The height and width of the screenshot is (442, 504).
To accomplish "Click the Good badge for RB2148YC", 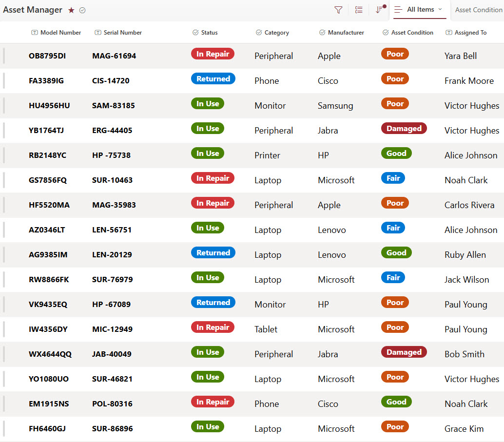I will (396, 154).
